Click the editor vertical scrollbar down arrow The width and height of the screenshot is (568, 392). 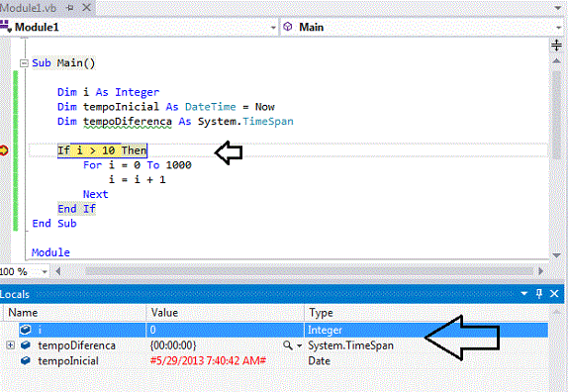point(557,255)
